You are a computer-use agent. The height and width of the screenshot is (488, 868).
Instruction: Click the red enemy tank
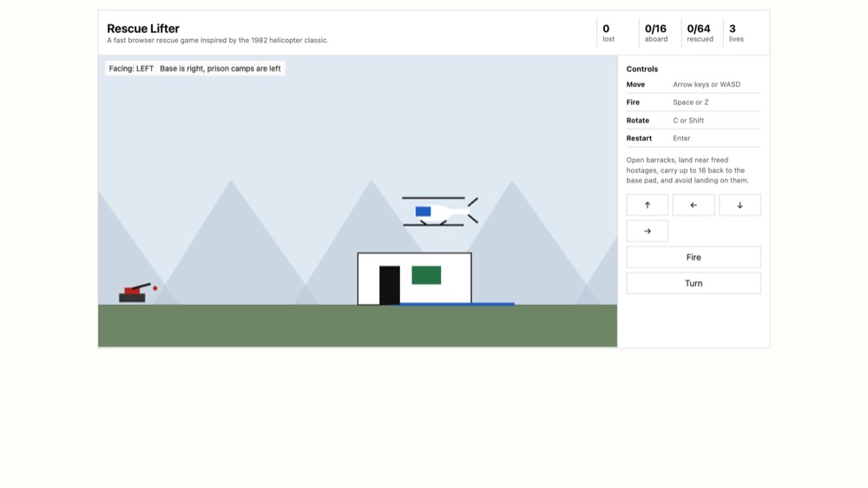(135, 293)
